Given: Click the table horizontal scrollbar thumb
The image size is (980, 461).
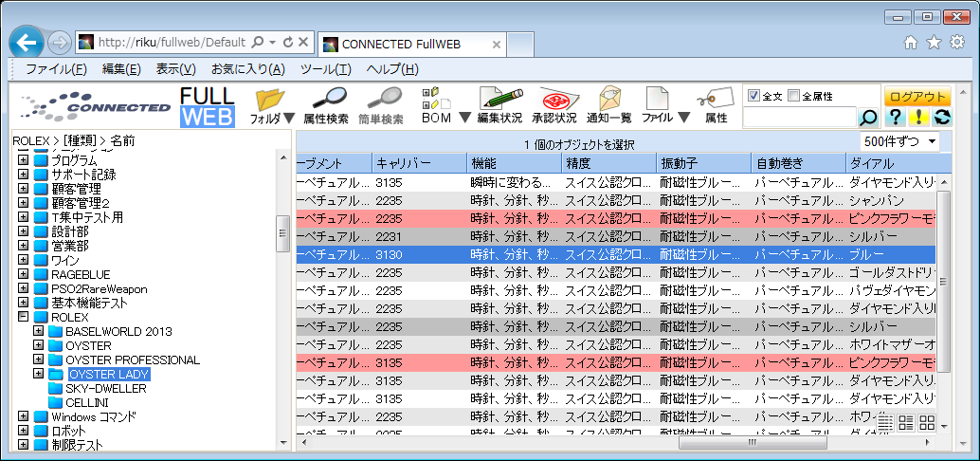Looking at the screenshot, I should pyautogui.click(x=753, y=442).
